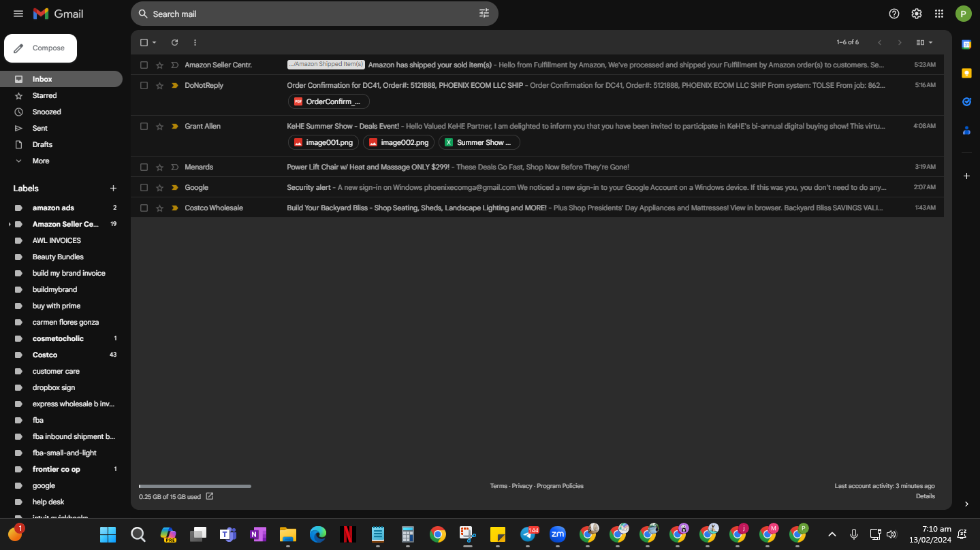Open Snipping Tool from the taskbar
Screen dimensions: 980x550
pos(467,534)
